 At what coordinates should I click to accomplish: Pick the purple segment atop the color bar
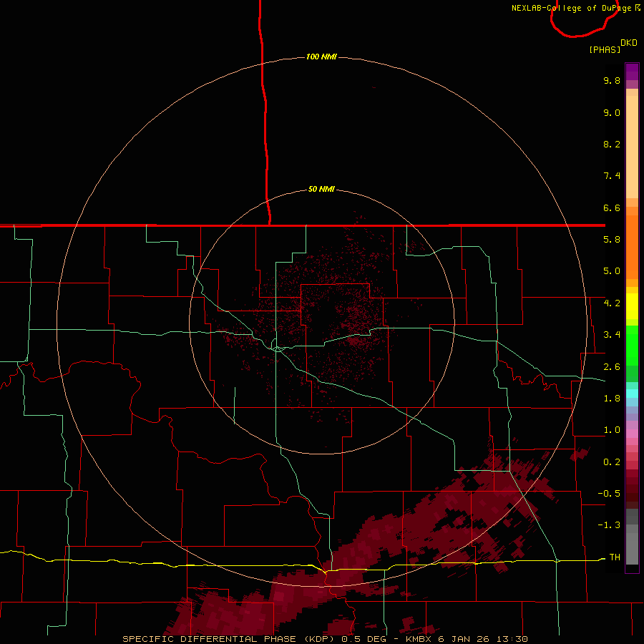coord(632,72)
